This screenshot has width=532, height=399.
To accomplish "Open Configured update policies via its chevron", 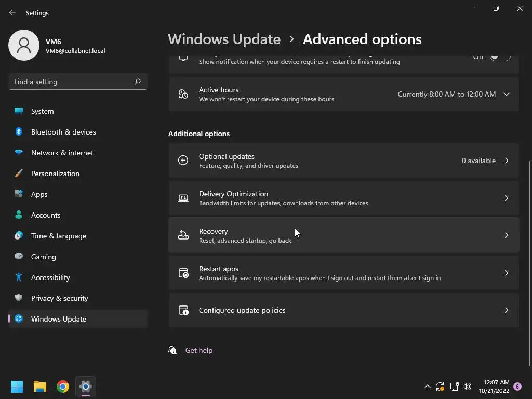I will point(507,310).
